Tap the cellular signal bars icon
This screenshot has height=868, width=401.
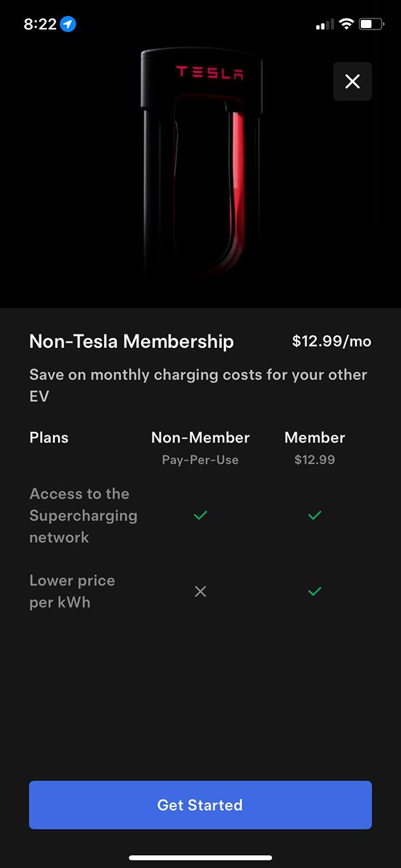(324, 25)
